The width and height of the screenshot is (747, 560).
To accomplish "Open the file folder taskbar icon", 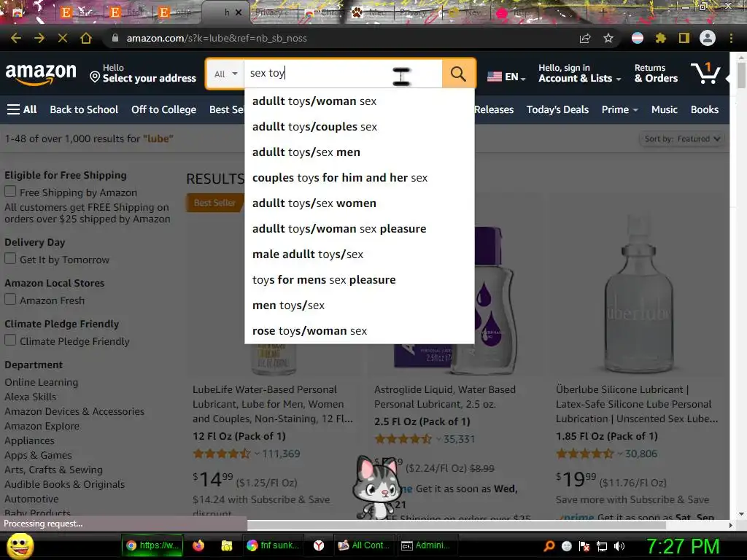I will click(x=226, y=545).
